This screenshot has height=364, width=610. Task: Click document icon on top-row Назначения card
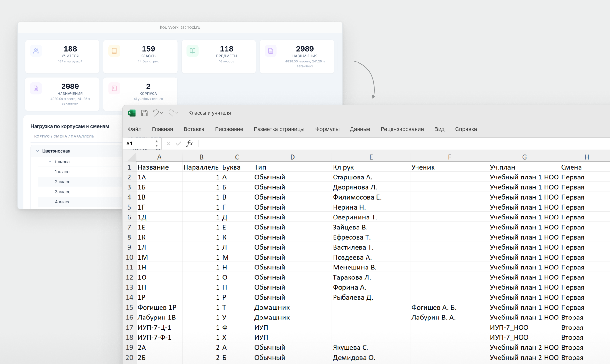271,51
